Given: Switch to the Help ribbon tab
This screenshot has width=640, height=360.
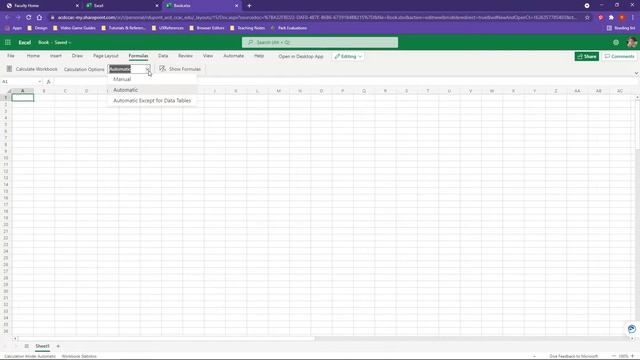Looking at the screenshot, I should click(259, 56).
